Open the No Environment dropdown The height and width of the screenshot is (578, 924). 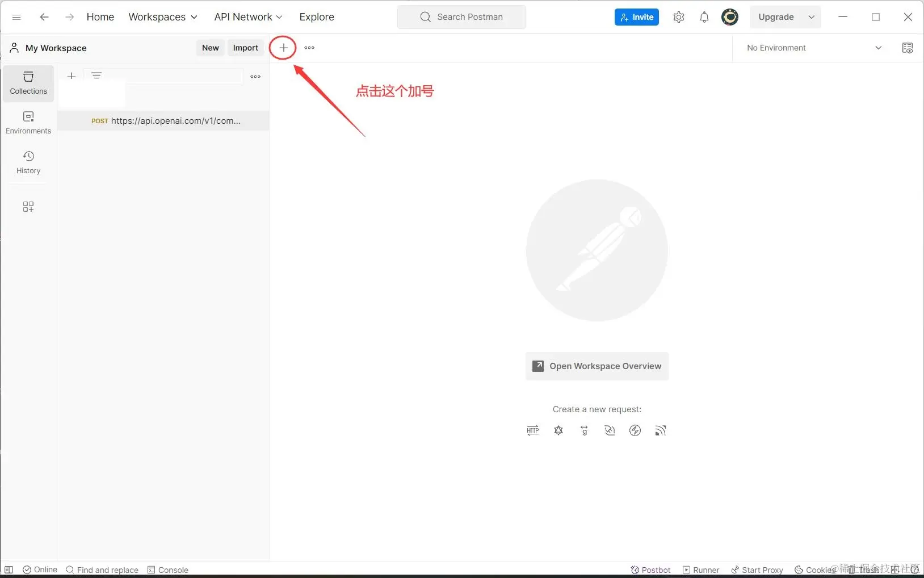pos(812,48)
